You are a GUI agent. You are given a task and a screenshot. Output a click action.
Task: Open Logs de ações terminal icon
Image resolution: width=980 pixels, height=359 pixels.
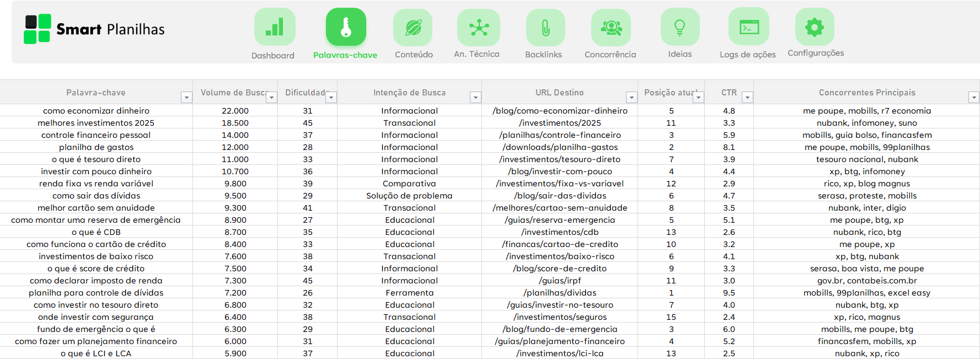point(749,27)
